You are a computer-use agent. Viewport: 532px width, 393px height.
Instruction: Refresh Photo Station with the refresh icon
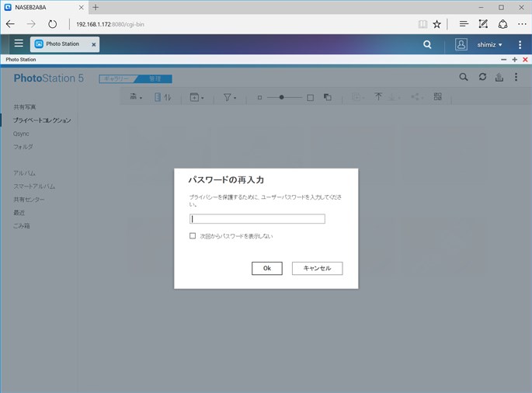pos(482,77)
